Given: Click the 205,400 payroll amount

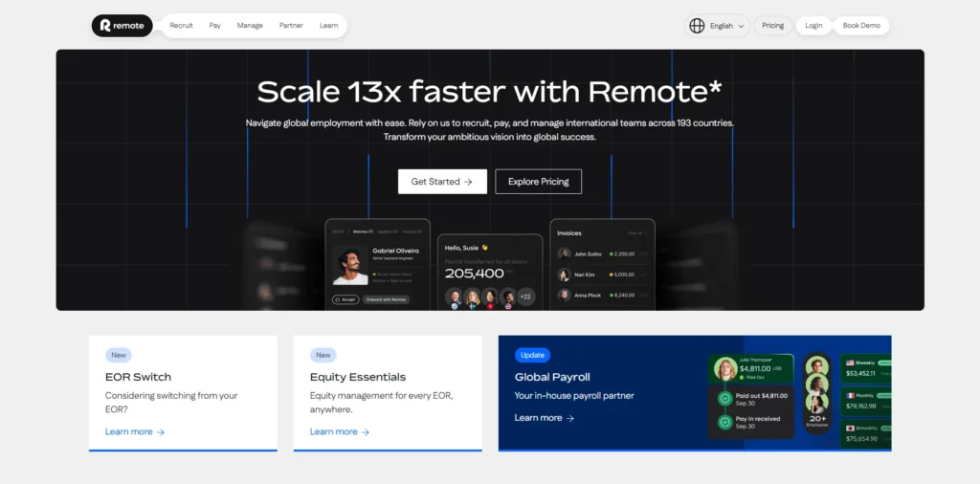Looking at the screenshot, I should coord(475,274).
